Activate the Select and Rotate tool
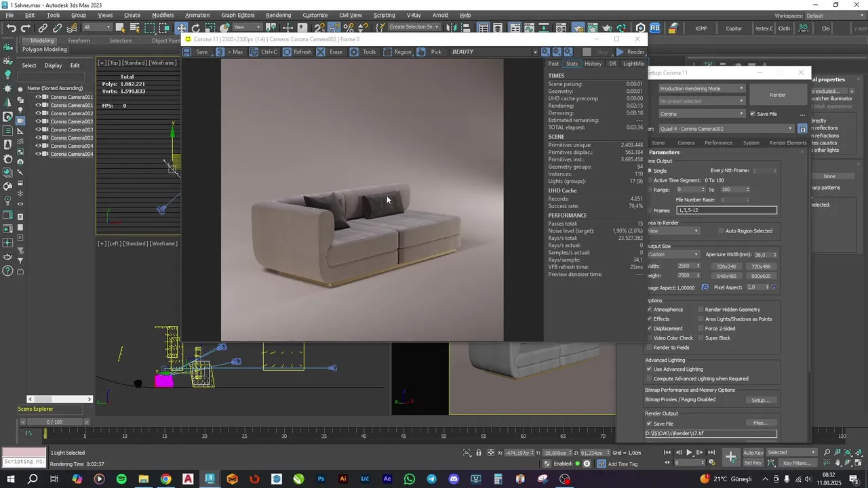This screenshot has height=488, width=868. click(x=195, y=28)
